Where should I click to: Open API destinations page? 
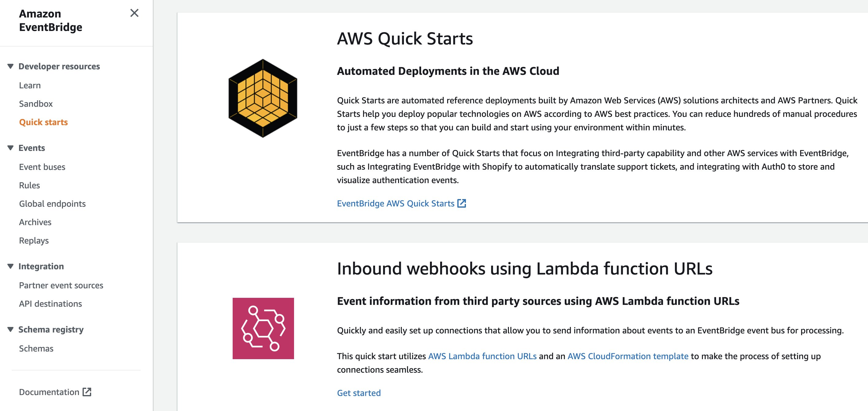point(50,304)
